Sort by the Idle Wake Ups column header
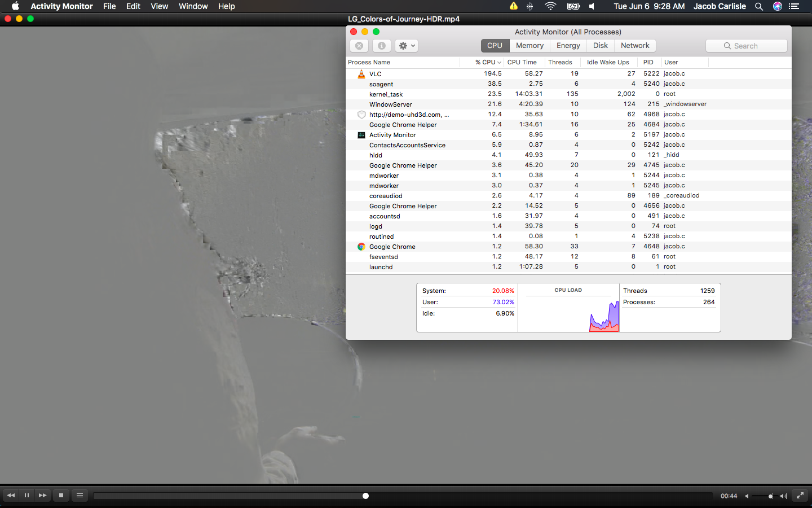Image resolution: width=812 pixels, height=508 pixels. (x=608, y=62)
